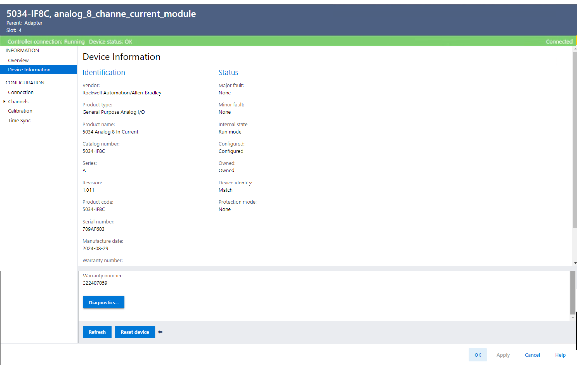Click the Slot: 4 text in header
This screenshot has height=367, width=588.
coord(14,30)
